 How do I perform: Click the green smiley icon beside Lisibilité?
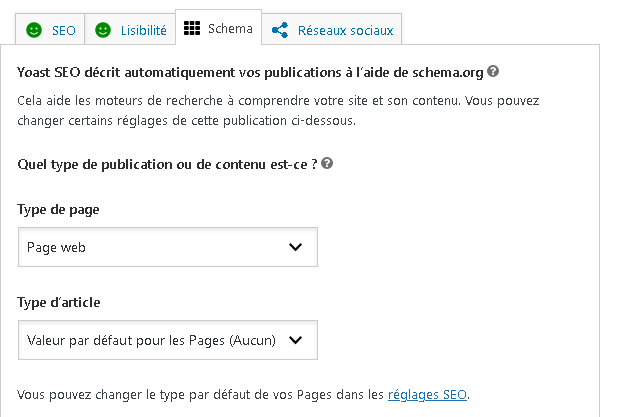[x=103, y=30]
